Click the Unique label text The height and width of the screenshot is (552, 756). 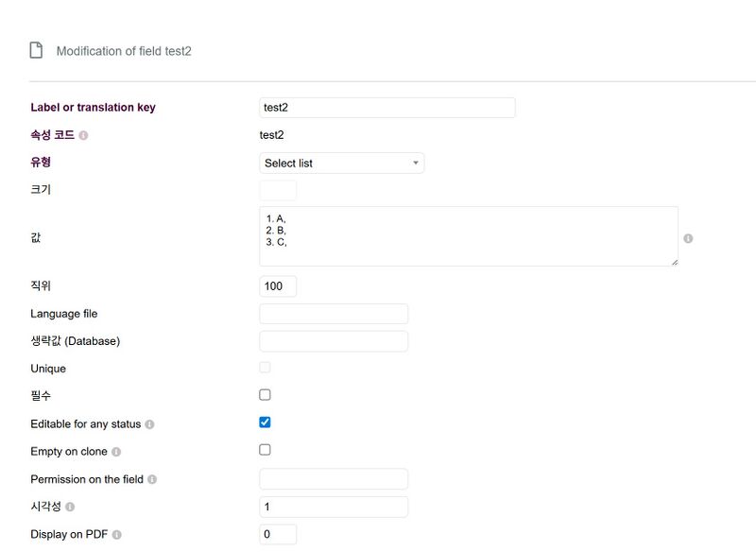(48, 369)
